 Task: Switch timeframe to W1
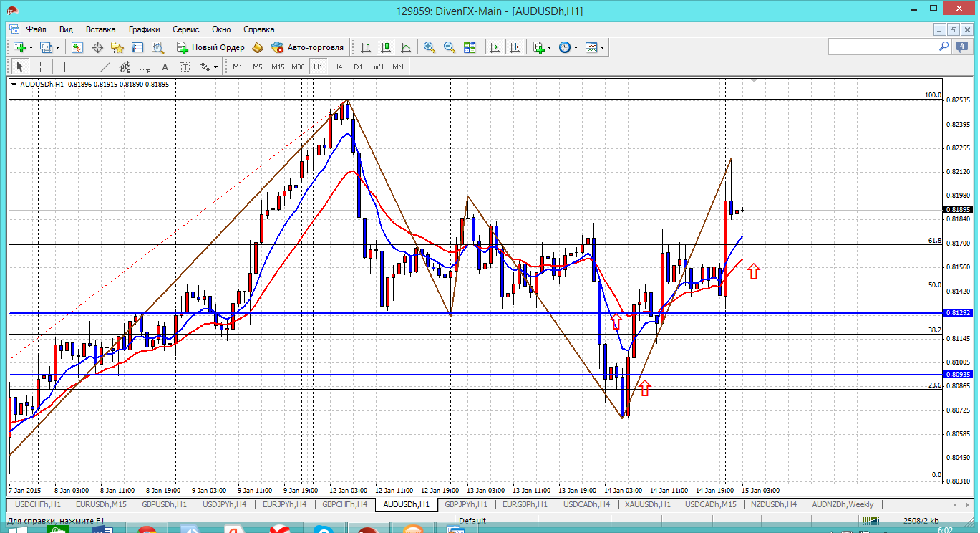[379, 67]
